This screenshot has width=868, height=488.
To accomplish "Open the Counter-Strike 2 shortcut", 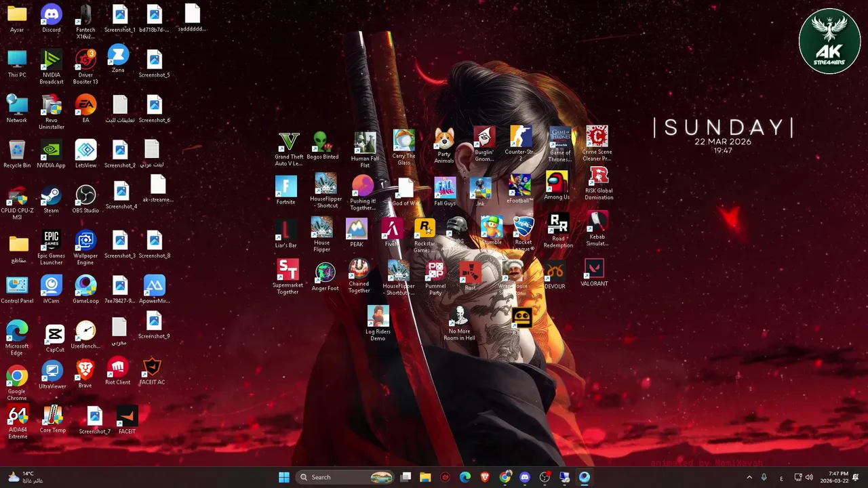I will tap(519, 144).
